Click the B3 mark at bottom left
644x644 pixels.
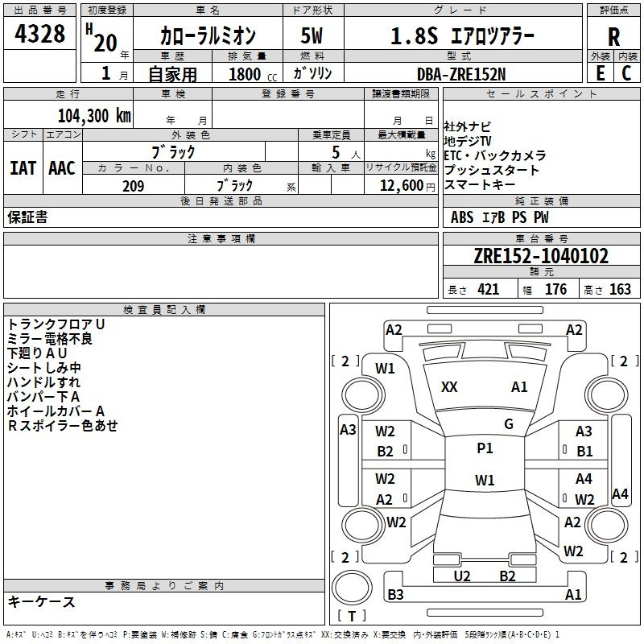tap(395, 595)
